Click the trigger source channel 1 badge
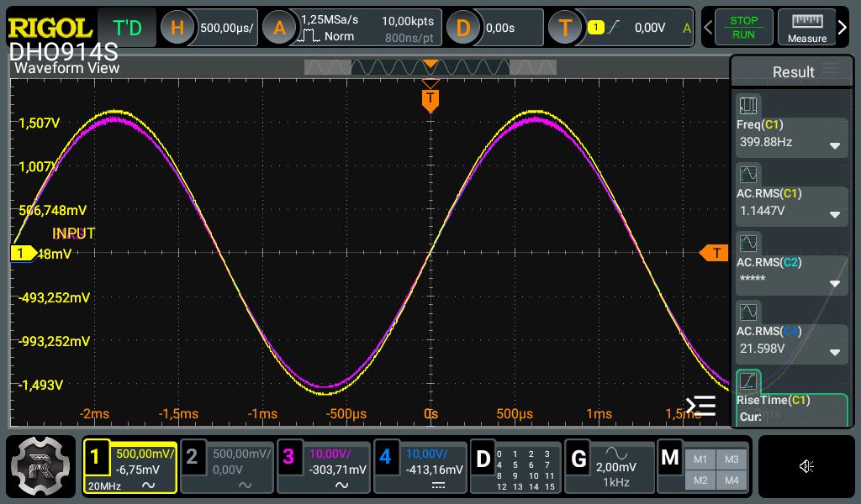 pos(595,28)
